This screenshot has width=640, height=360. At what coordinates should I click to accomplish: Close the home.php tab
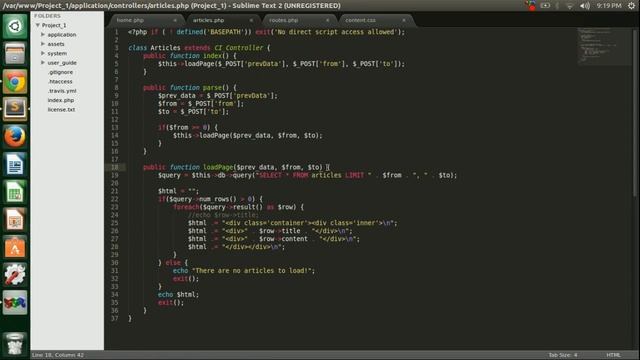175,20
